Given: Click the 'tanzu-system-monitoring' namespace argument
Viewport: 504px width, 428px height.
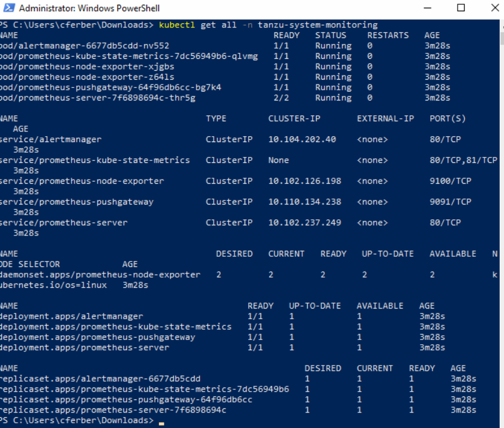Looking at the screenshot, I should 318,25.
